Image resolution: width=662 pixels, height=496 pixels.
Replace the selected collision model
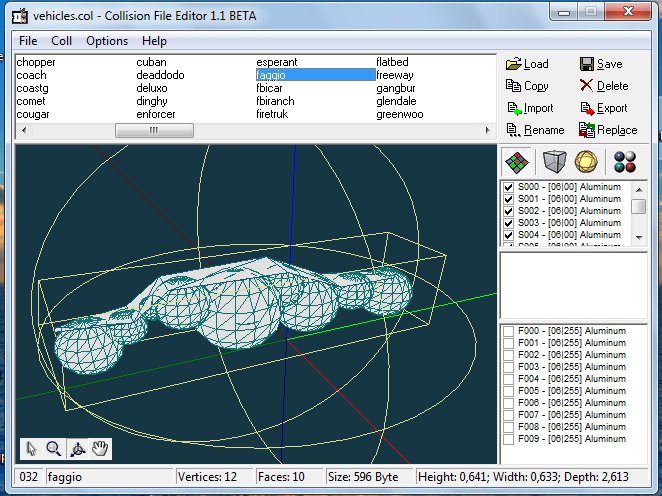click(x=608, y=130)
